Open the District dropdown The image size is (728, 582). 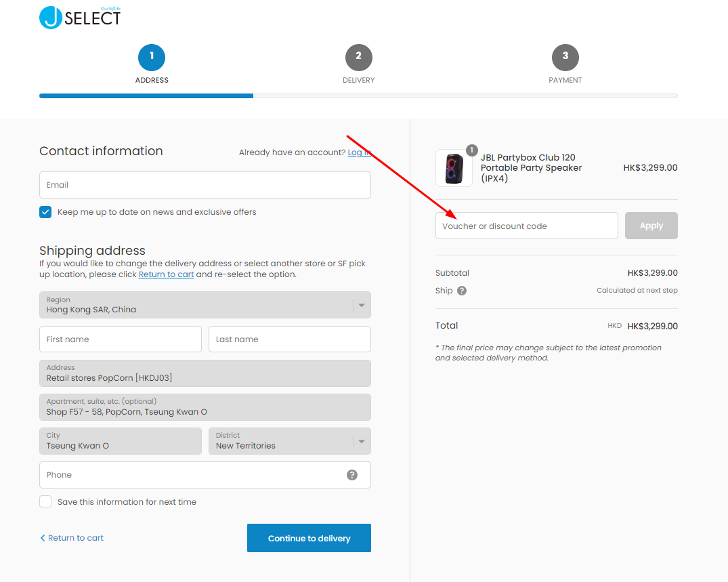290,441
